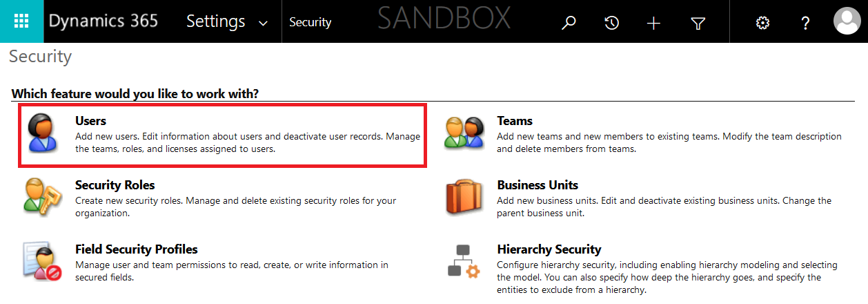868x304 pixels.
Task: Open the user profile avatar
Action: [x=847, y=21]
